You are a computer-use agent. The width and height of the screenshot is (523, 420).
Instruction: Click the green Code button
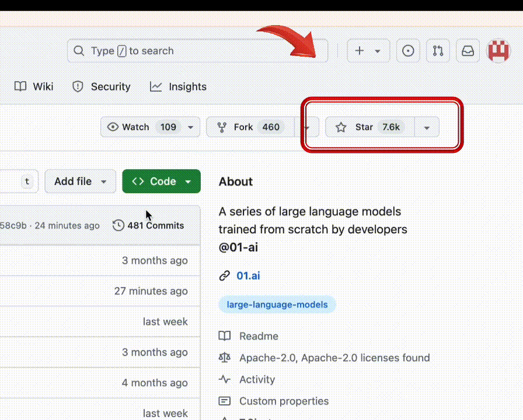click(162, 181)
